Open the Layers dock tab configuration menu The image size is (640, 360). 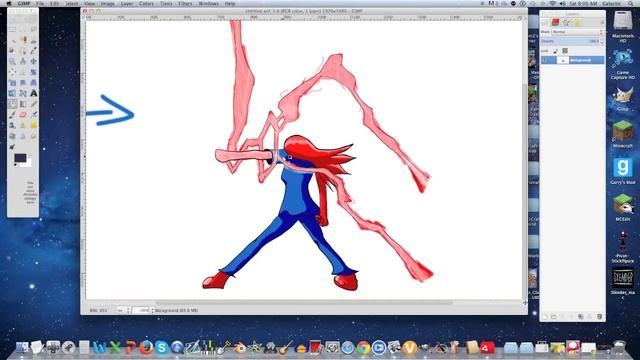pos(602,22)
